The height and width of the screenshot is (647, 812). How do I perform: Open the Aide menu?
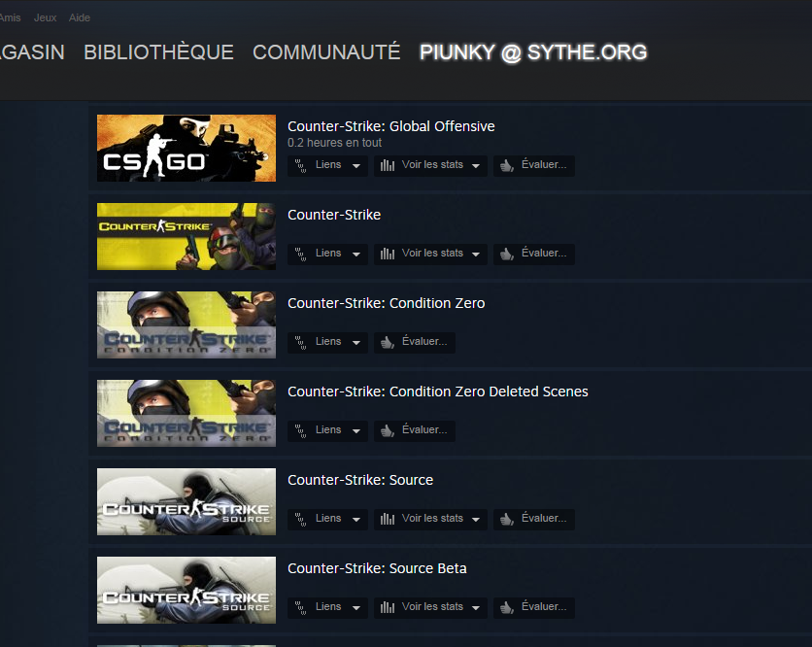click(80, 17)
